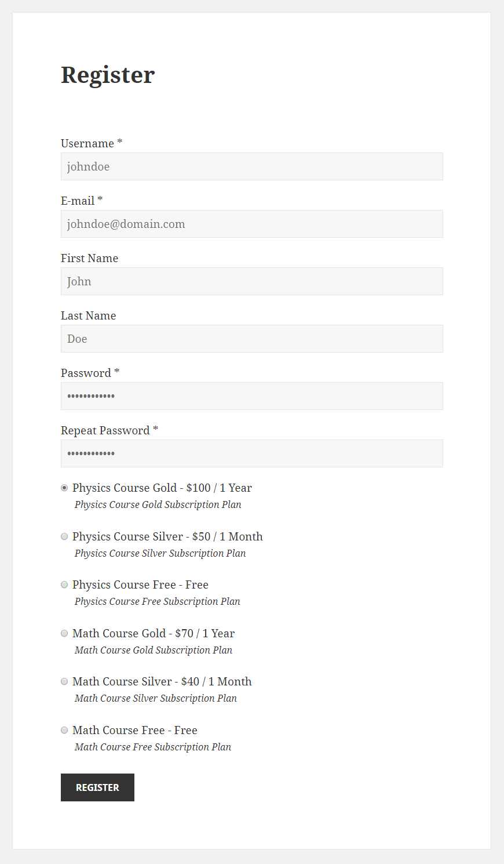Click the Register page heading
504x864 pixels.
pyautogui.click(x=108, y=74)
